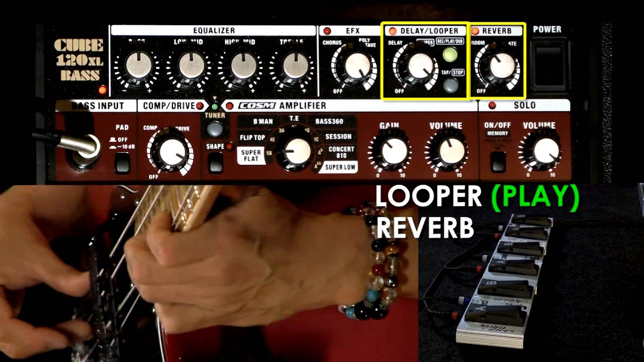This screenshot has width=644, height=362.
Task: Click the SOLO section header text
Action: coord(524,105)
